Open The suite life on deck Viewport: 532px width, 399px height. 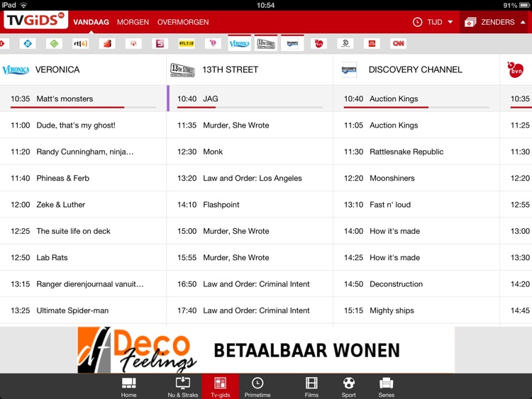83,231
